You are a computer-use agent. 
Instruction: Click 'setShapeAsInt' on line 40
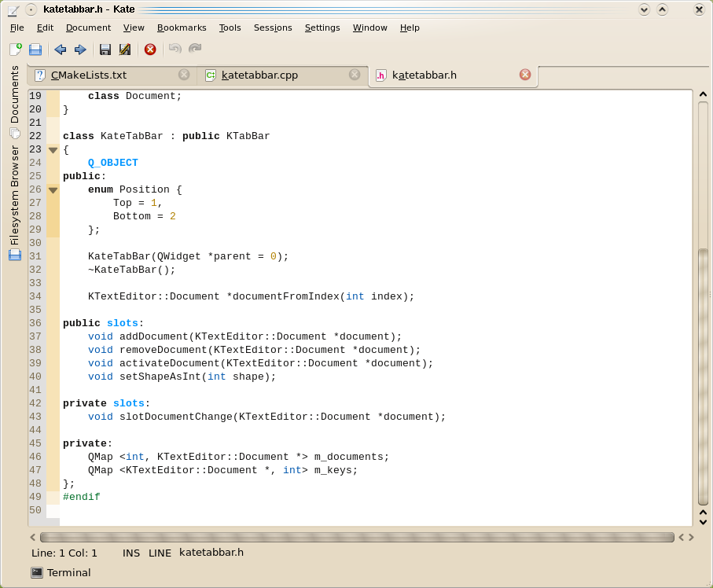160,377
